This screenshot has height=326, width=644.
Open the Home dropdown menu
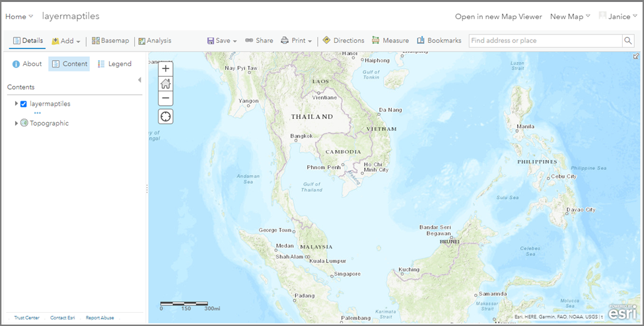[19, 17]
